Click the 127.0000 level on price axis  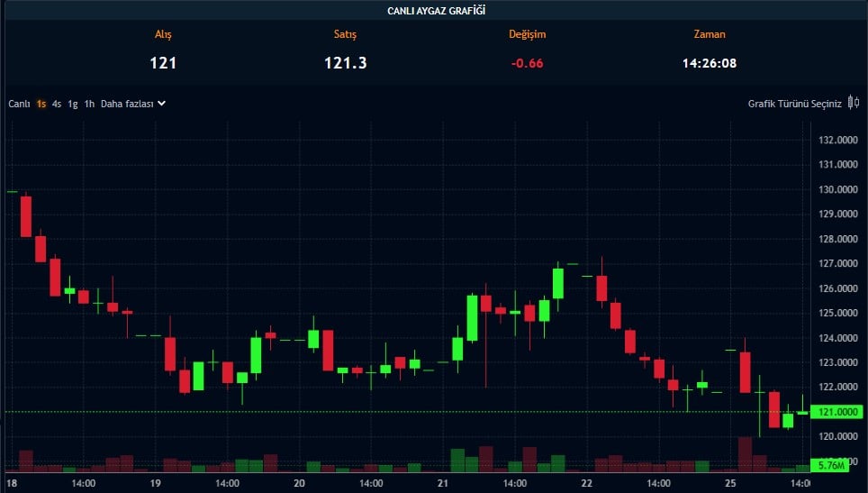[x=836, y=264]
